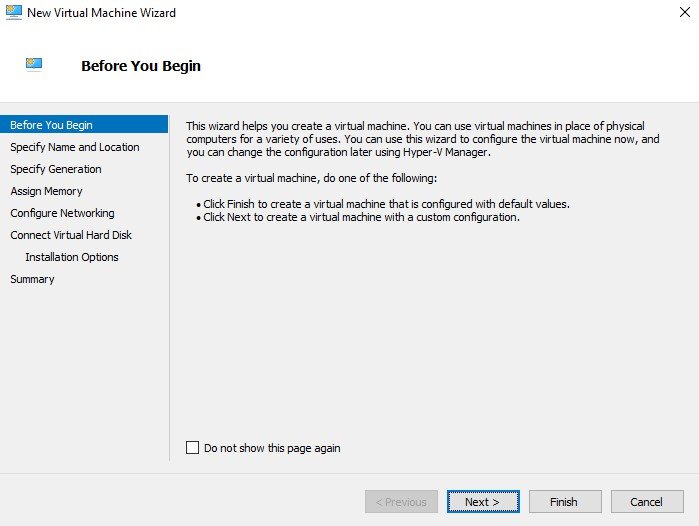This screenshot has width=699, height=526.
Task: Click the 'Next >' button
Action: [x=483, y=502]
